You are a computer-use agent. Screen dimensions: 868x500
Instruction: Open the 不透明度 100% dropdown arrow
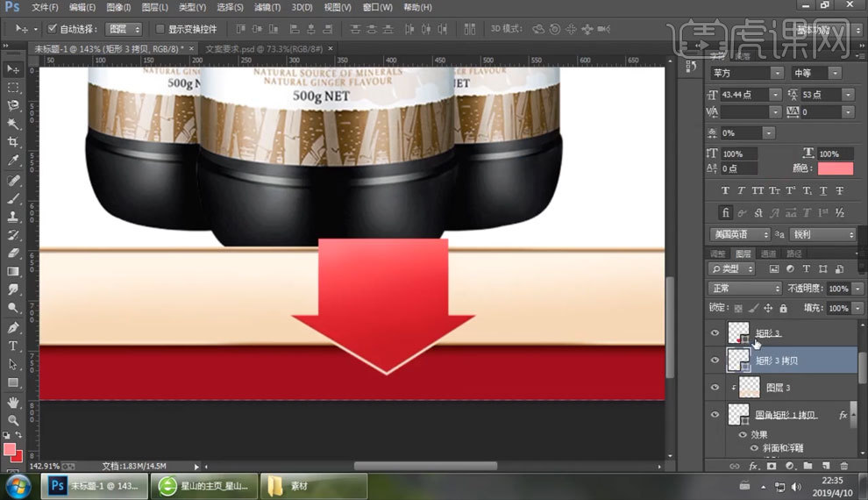click(857, 289)
